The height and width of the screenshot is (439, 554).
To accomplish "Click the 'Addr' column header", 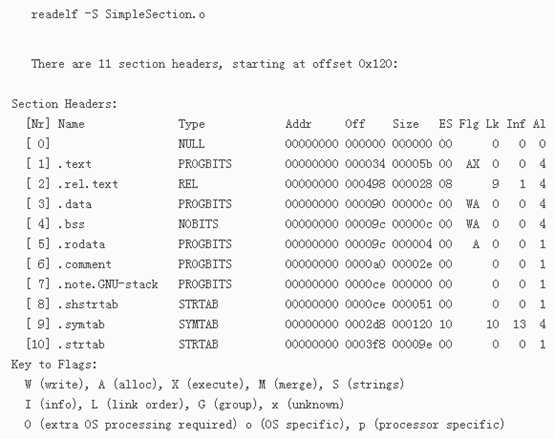I will click(299, 124).
